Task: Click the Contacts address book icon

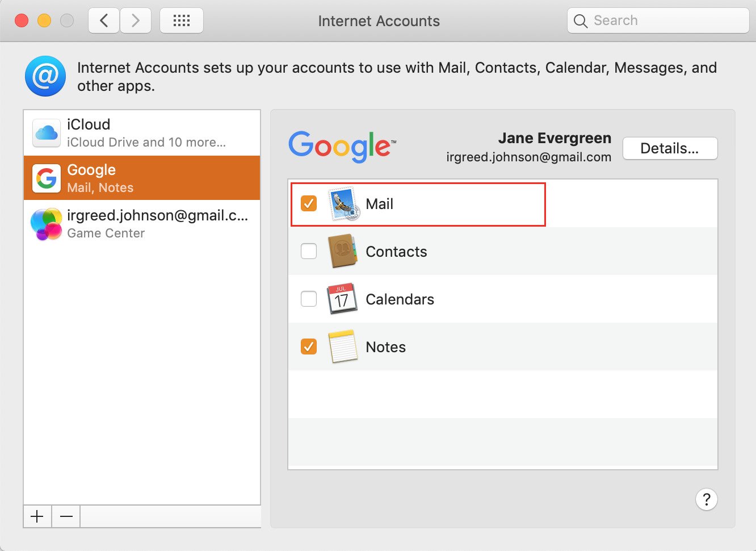Action: pos(342,251)
